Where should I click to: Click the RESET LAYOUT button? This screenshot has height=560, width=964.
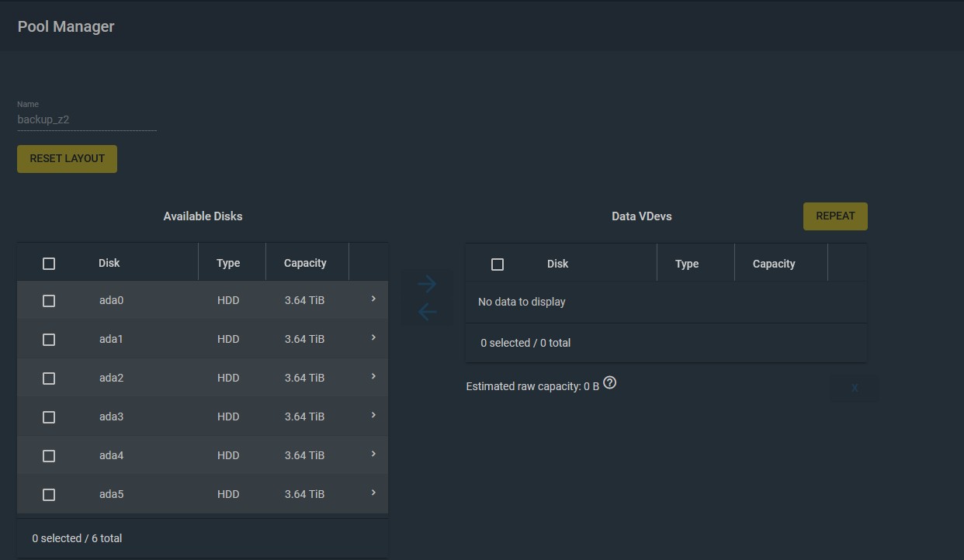pyautogui.click(x=67, y=158)
